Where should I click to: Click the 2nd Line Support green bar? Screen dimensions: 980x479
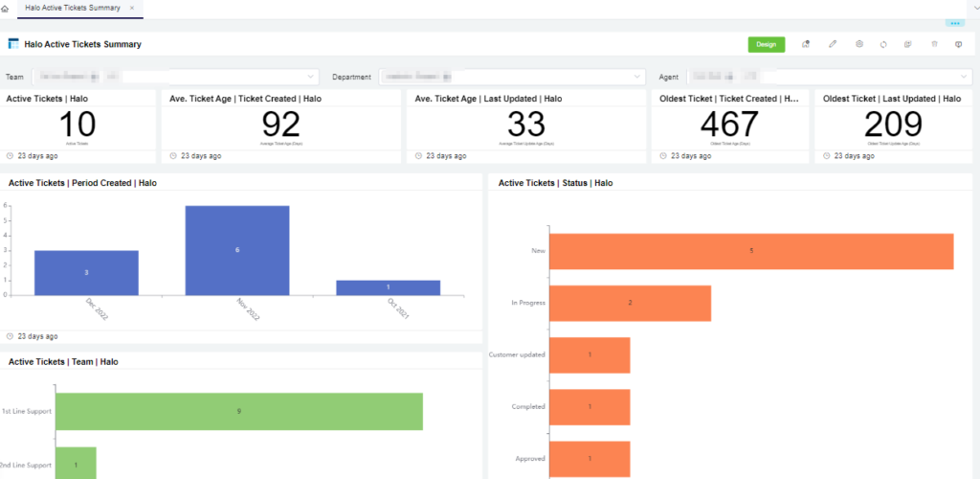click(x=76, y=463)
